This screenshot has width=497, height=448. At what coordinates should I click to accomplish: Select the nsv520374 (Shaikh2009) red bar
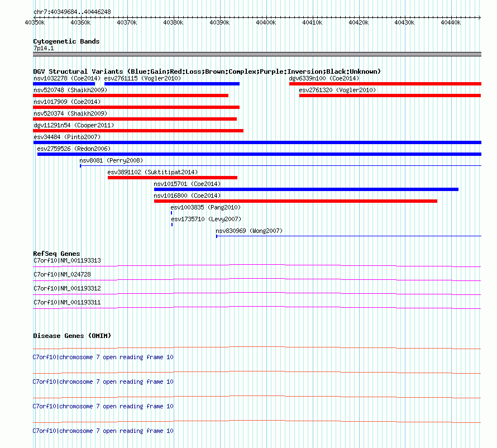click(x=135, y=119)
